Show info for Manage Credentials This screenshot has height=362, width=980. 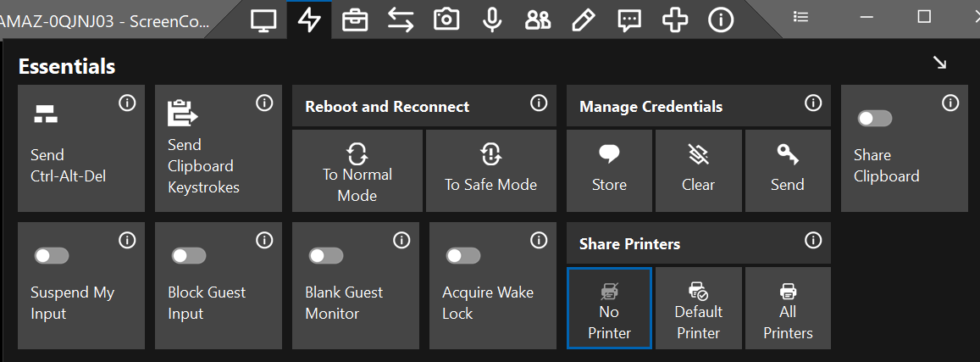tap(813, 103)
